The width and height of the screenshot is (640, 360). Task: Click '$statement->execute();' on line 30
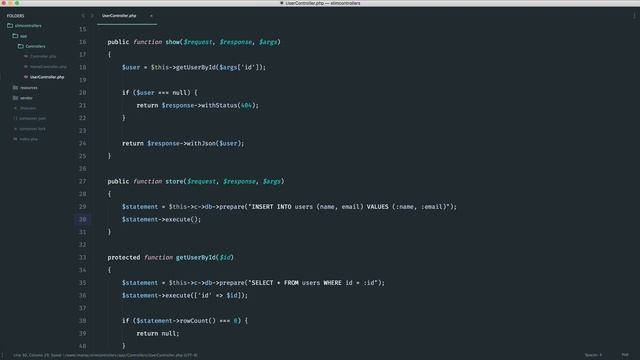(161, 220)
